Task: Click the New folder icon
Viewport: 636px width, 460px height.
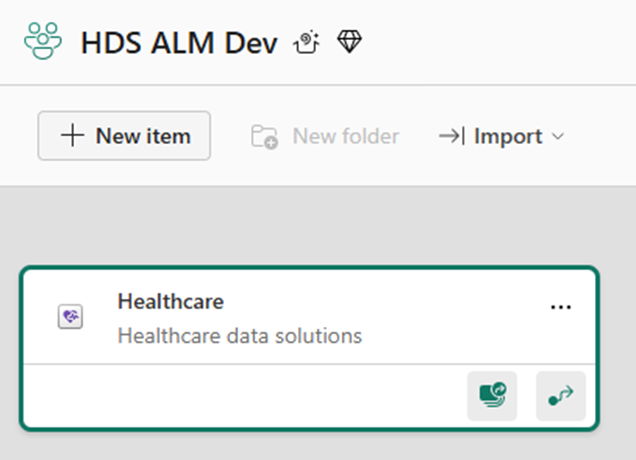Action: click(x=264, y=137)
